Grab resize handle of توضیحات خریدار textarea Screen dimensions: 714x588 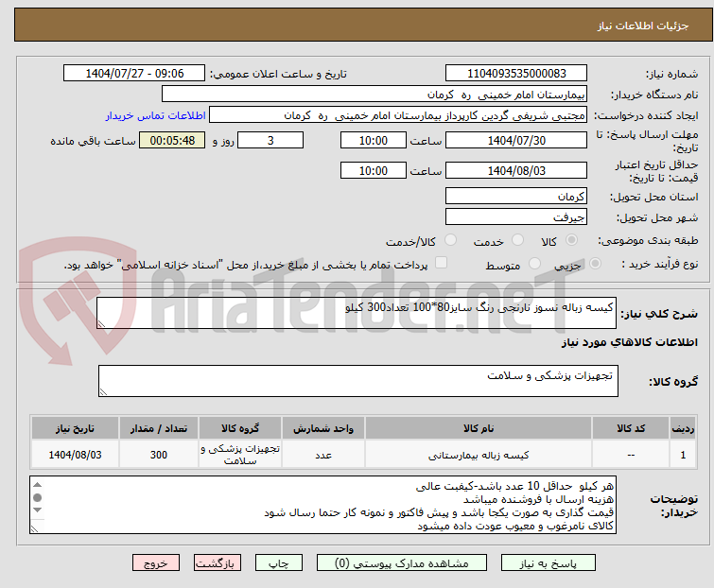pyautogui.click(x=34, y=529)
